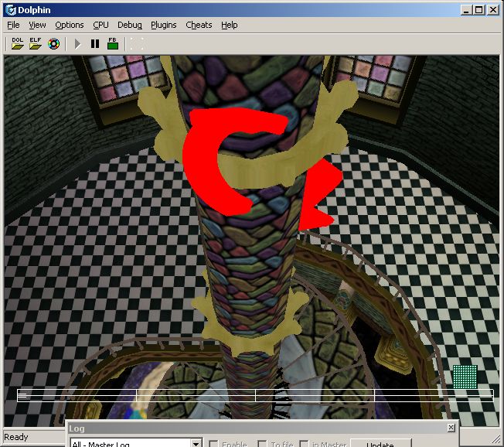This screenshot has height=447, width=504.
Task: Open the Cheats menu
Action: pyautogui.click(x=199, y=25)
